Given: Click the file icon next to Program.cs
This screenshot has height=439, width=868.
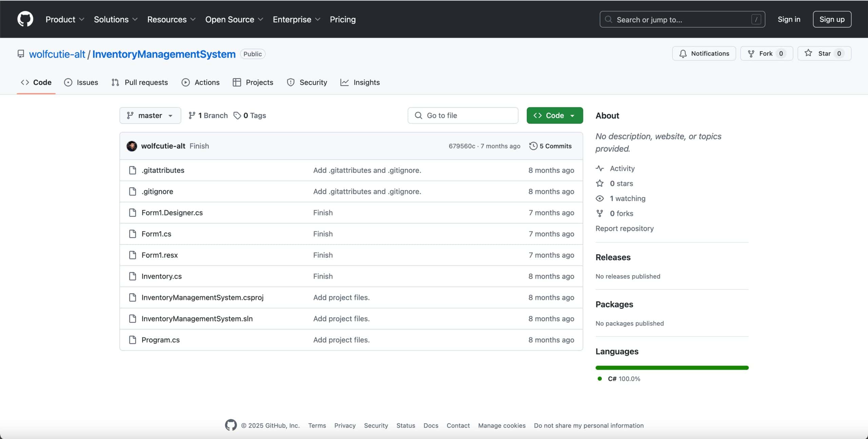Looking at the screenshot, I should click(133, 340).
